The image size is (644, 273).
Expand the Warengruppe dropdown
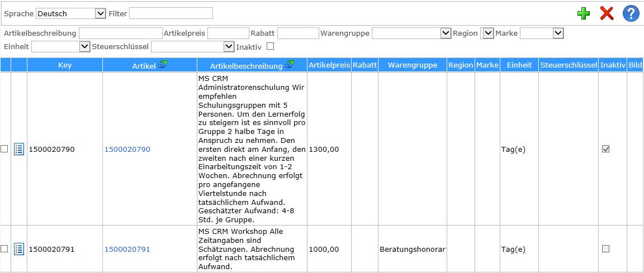(x=411, y=33)
